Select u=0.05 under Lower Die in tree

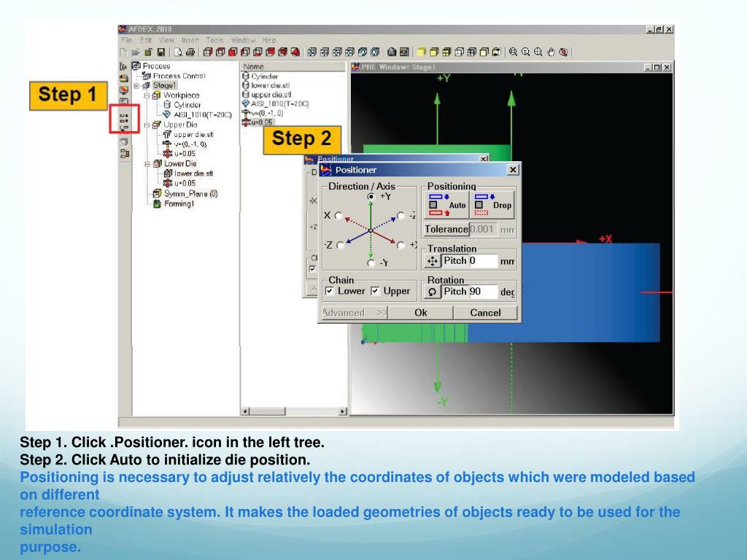pyautogui.click(x=185, y=183)
